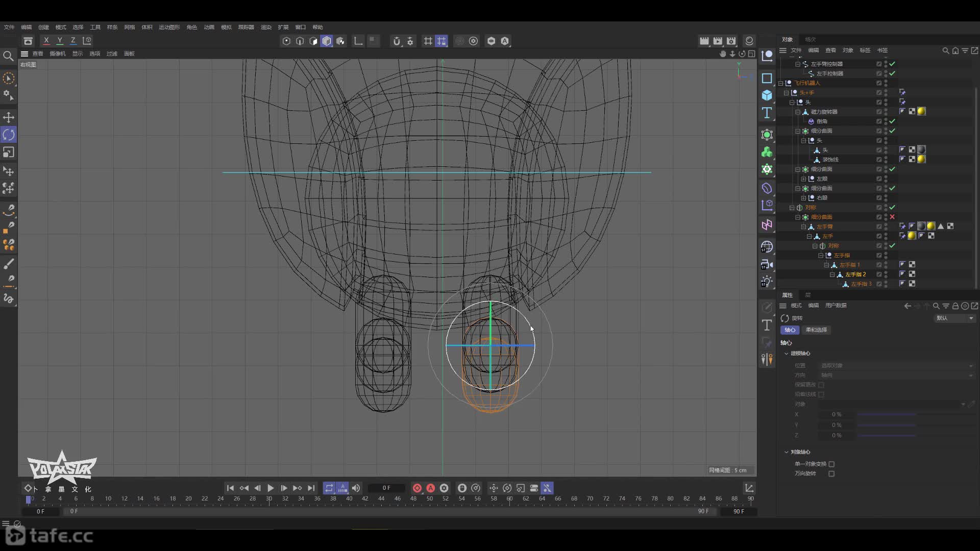Click the Brush tool in left toolbar

tap(9, 264)
